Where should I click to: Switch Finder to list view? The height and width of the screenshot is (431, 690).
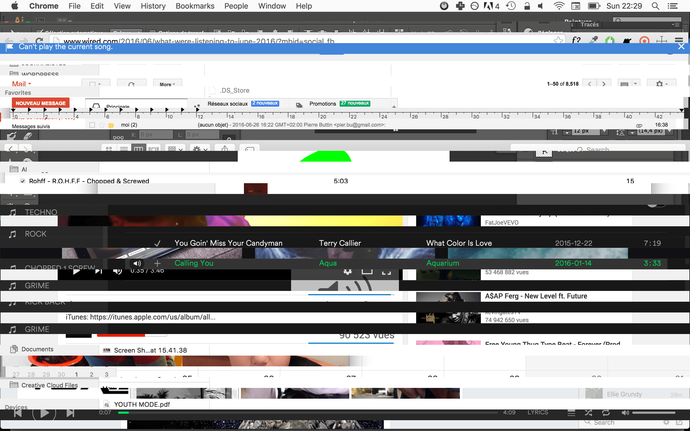click(x=124, y=149)
